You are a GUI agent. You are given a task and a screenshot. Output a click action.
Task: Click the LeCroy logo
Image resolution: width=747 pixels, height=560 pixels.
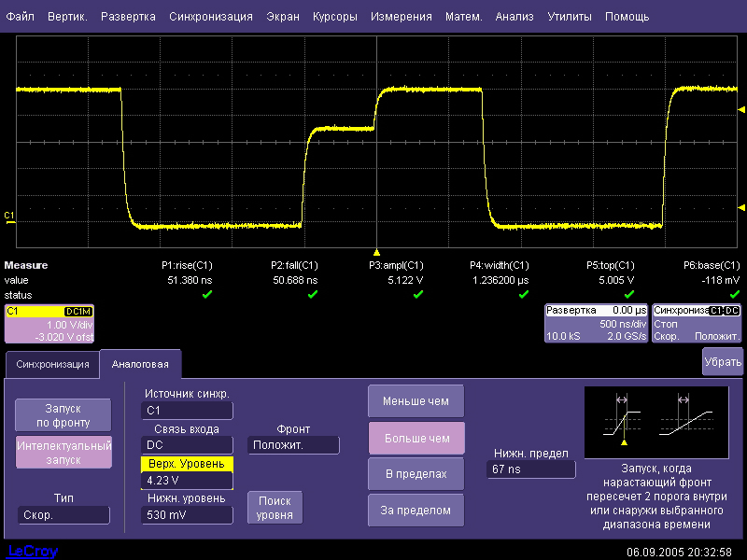[x=33, y=551]
